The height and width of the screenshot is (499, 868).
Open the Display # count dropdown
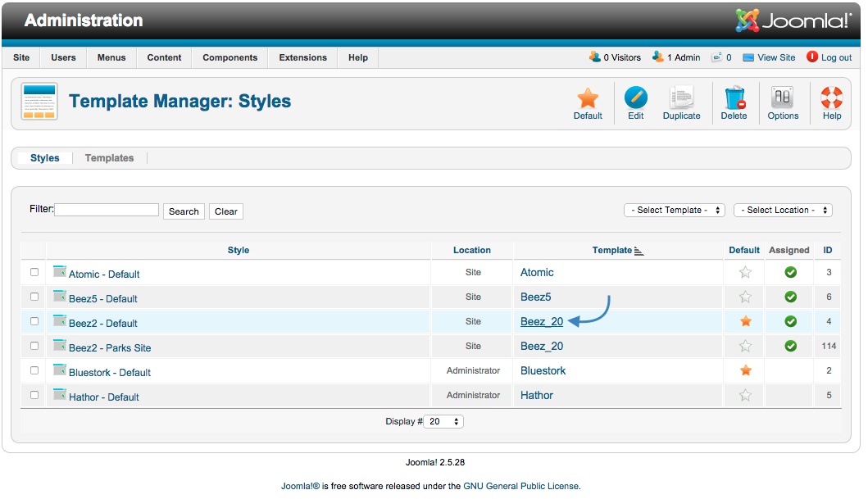pyautogui.click(x=443, y=421)
